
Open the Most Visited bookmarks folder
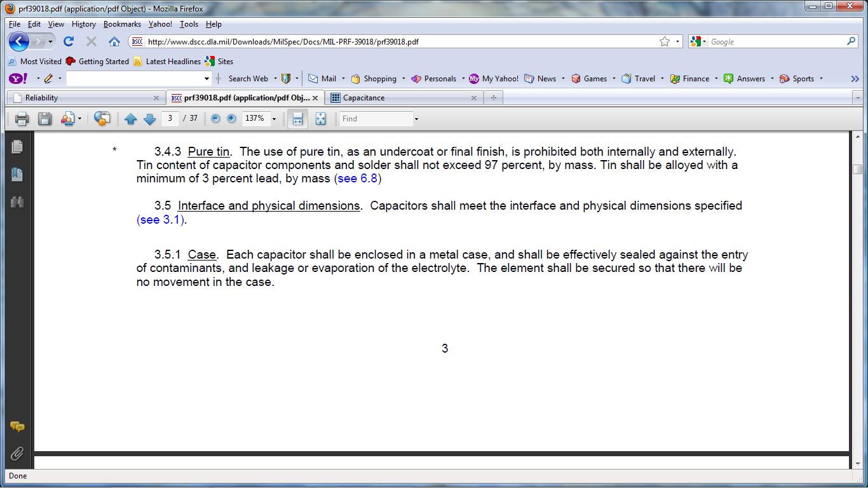point(34,62)
